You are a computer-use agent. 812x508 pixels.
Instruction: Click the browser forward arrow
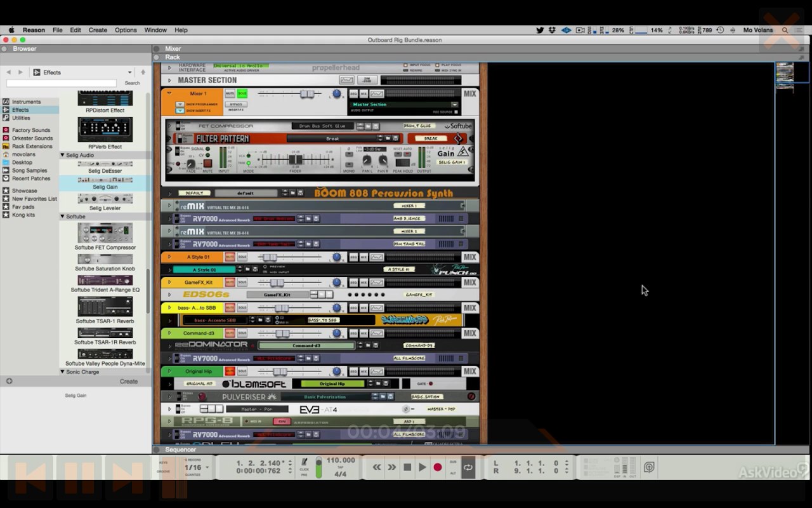point(20,72)
